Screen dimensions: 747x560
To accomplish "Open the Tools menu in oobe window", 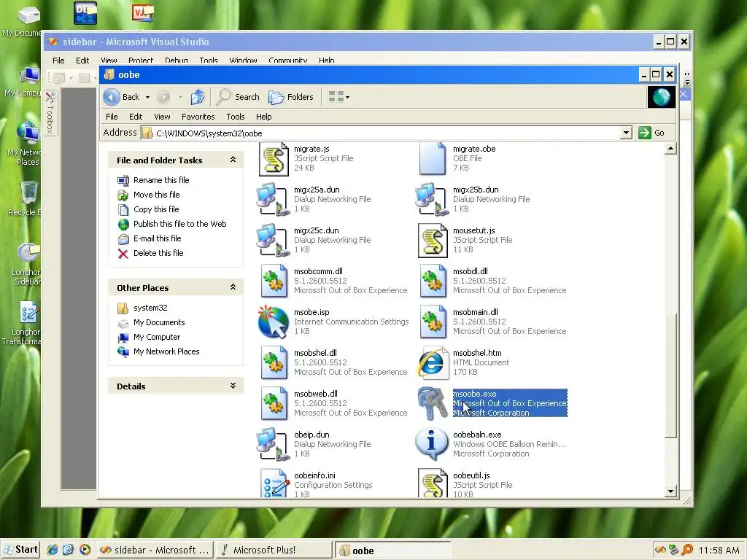I will [236, 117].
